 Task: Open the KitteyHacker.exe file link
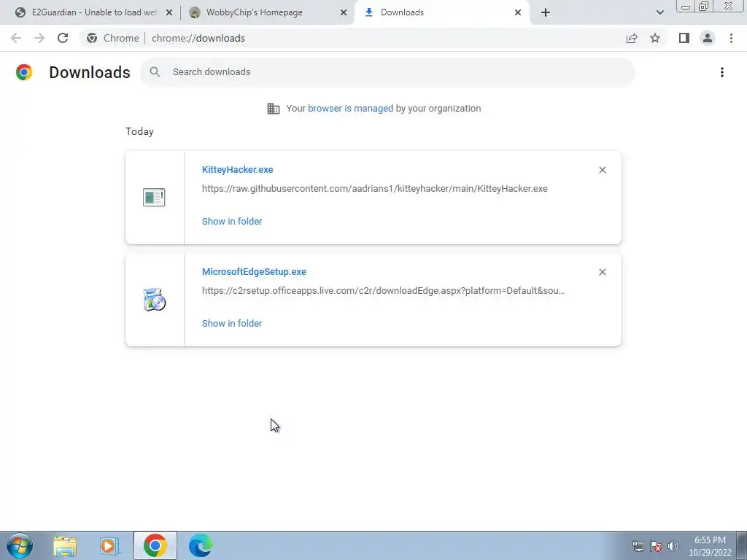pos(237,169)
